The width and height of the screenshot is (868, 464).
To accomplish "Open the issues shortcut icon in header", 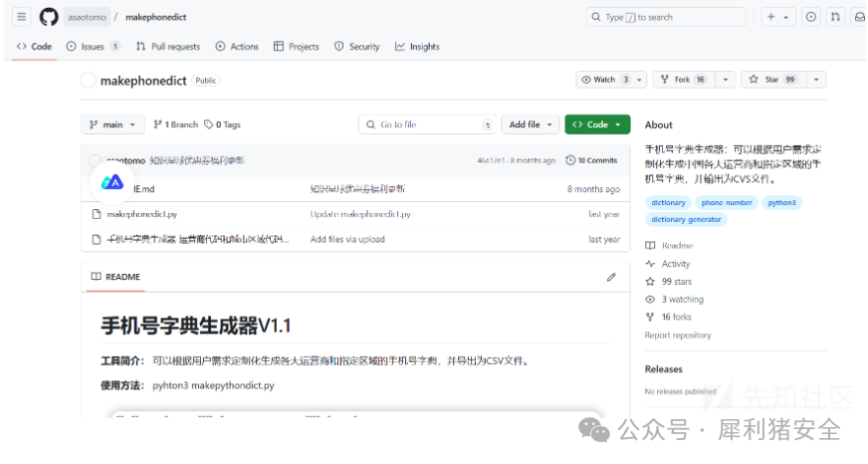I will tap(811, 17).
